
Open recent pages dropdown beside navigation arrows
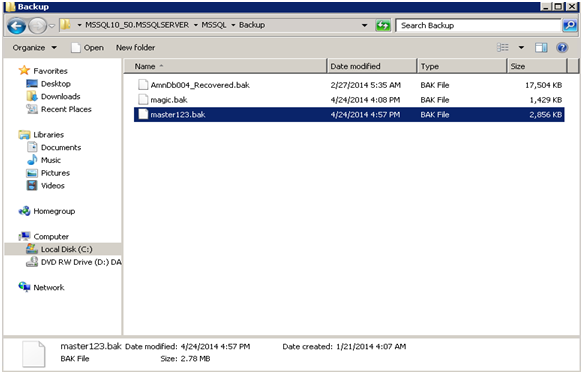52,26
